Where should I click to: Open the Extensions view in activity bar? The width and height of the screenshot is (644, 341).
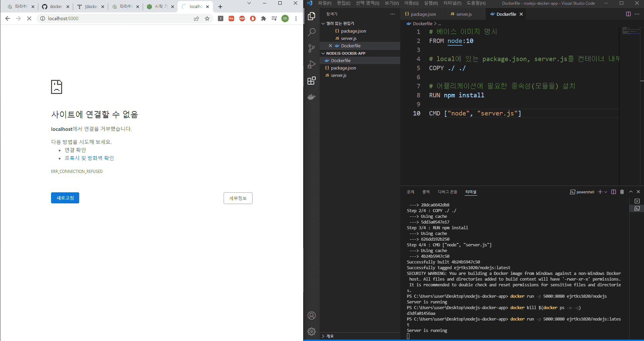(312, 81)
